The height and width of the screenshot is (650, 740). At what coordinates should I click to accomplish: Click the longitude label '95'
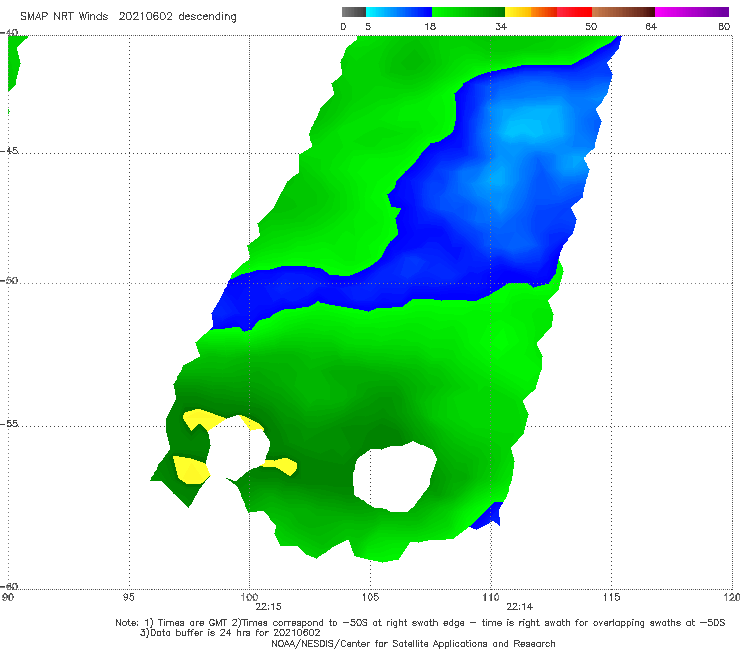[128, 597]
